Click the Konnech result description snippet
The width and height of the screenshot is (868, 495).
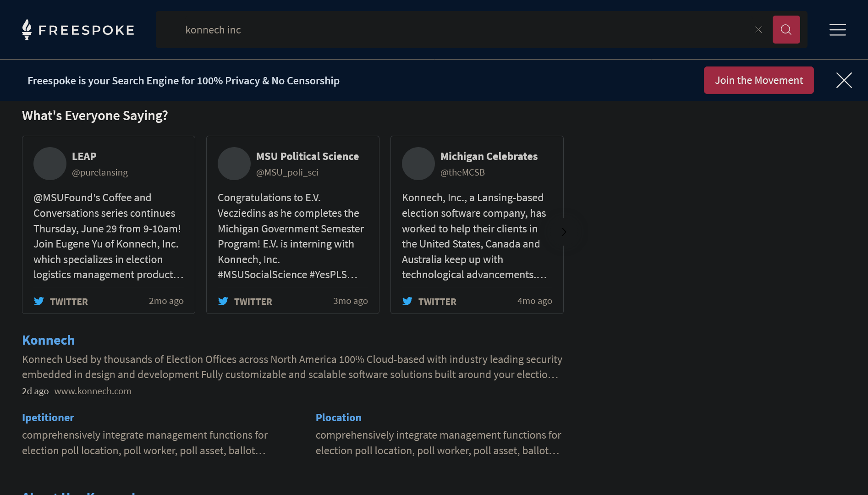coord(292,367)
